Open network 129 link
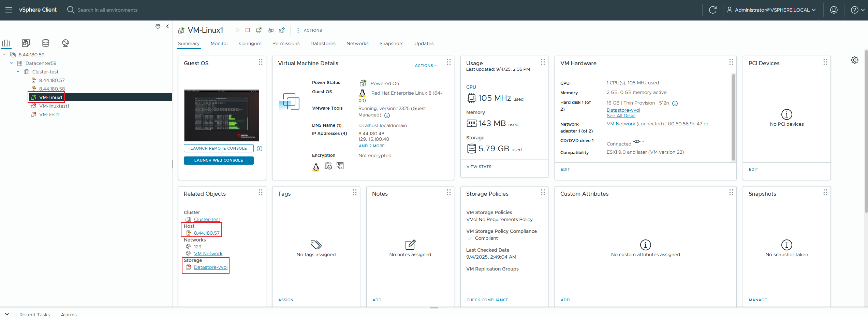The height and width of the screenshot is (317, 868). [197, 247]
